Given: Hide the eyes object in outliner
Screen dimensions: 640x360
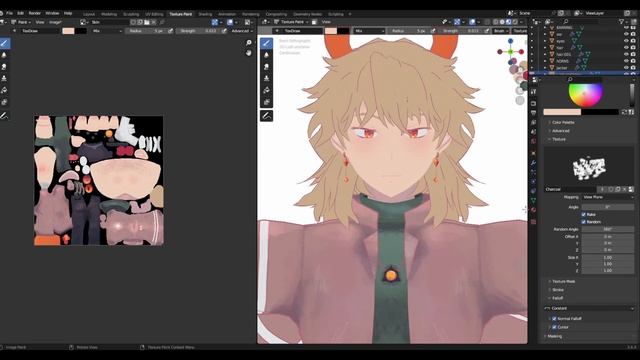Looking at the screenshot, I should (626, 41).
